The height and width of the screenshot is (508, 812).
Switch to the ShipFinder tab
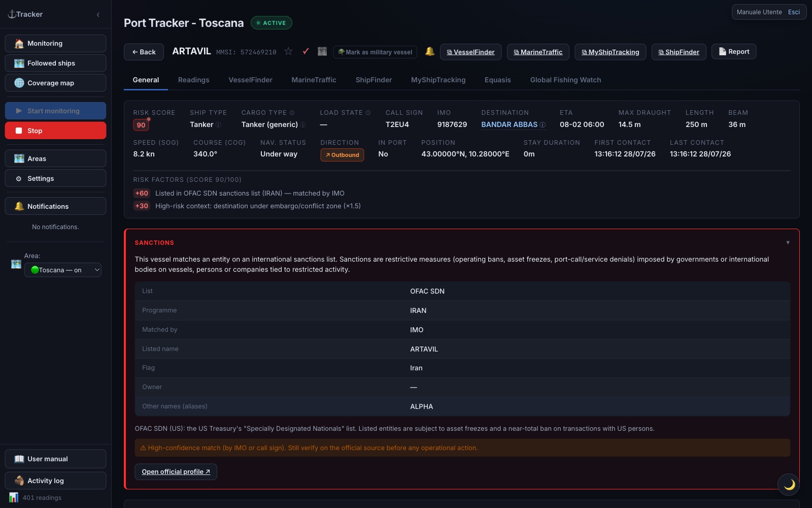coord(374,80)
